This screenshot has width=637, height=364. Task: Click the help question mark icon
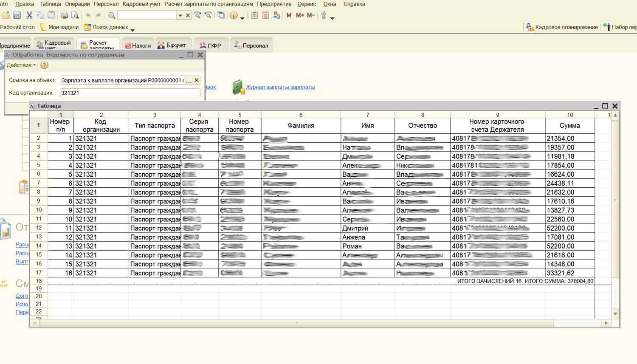point(44,65)
